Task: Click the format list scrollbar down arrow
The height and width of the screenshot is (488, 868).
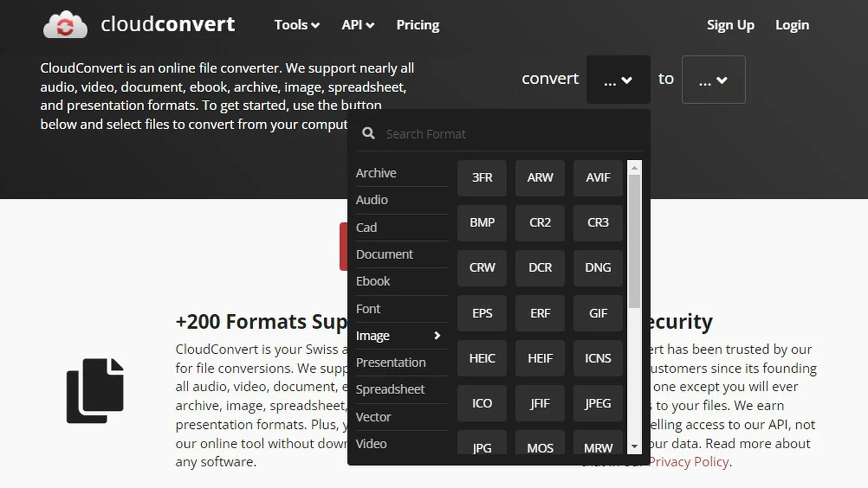Action: [634, 447]
